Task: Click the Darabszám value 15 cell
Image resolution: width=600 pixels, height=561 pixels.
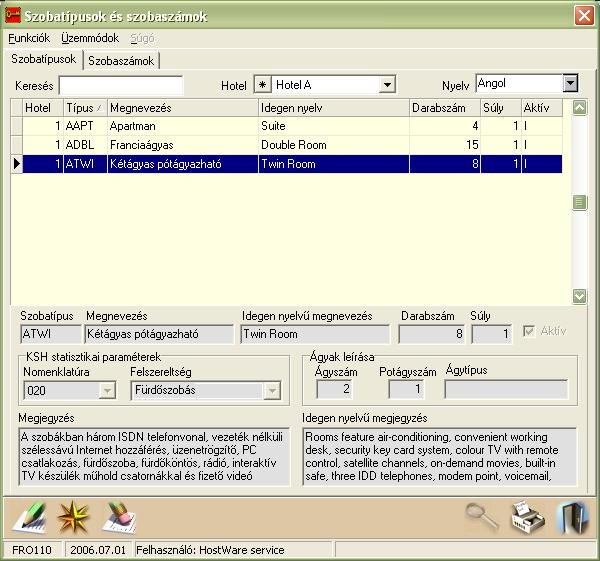Action: tap(445, 145)
